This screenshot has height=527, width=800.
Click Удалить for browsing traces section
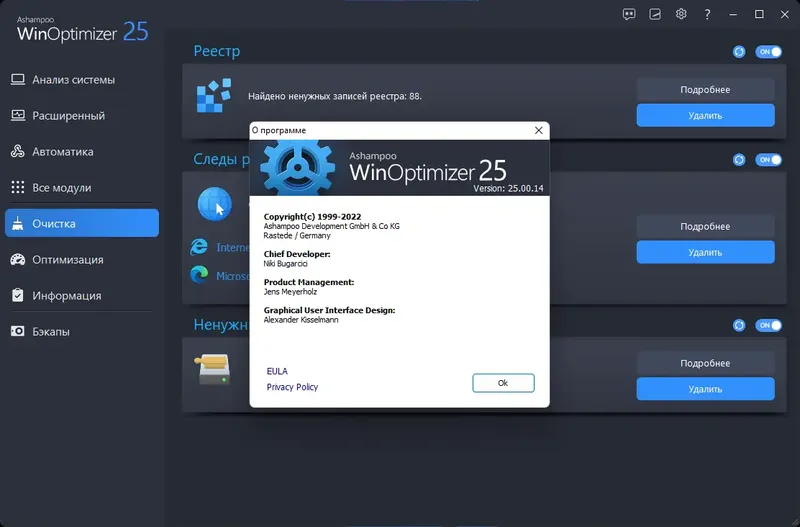705,252
